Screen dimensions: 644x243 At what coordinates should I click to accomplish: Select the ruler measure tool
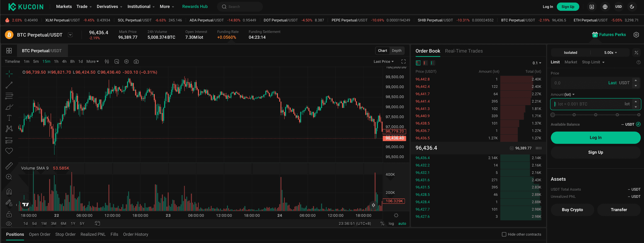coord(9,166)
